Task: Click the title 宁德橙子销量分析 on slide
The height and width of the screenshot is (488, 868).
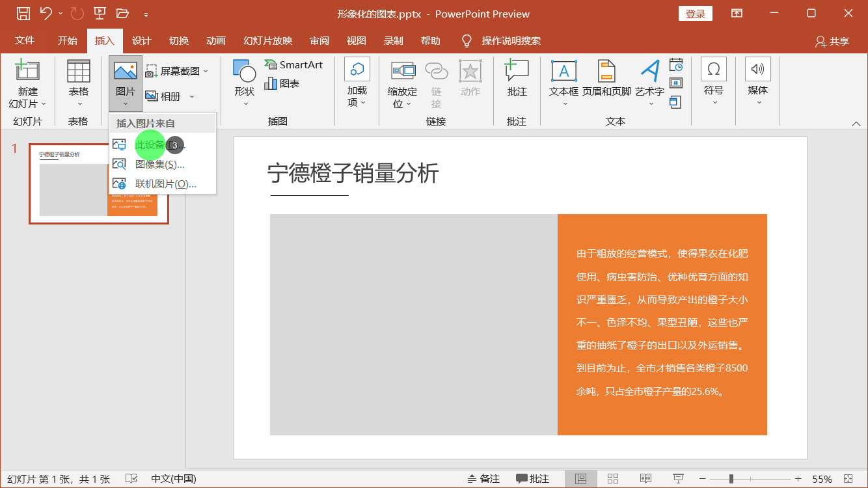Action: 353,174
